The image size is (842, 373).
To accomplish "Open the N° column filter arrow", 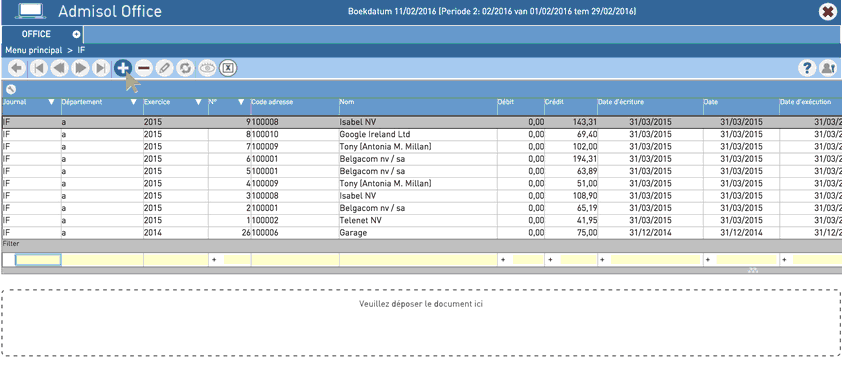I will (241, 102).
